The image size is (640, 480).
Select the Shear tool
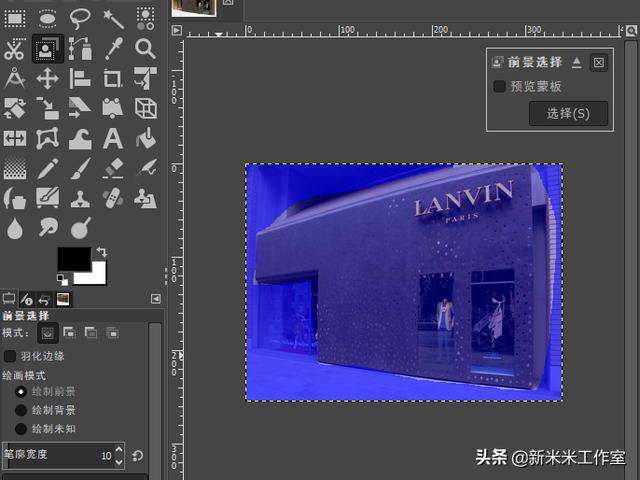tap(80, 109)
